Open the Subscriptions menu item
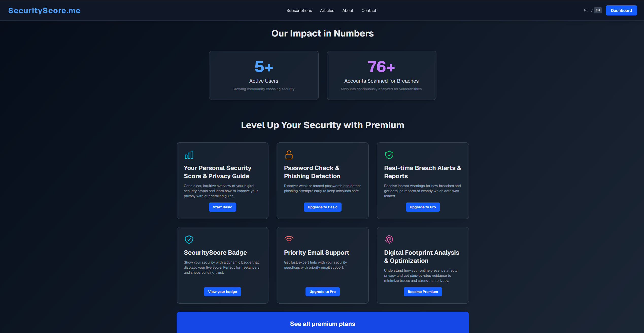 (x=299, y=10)
